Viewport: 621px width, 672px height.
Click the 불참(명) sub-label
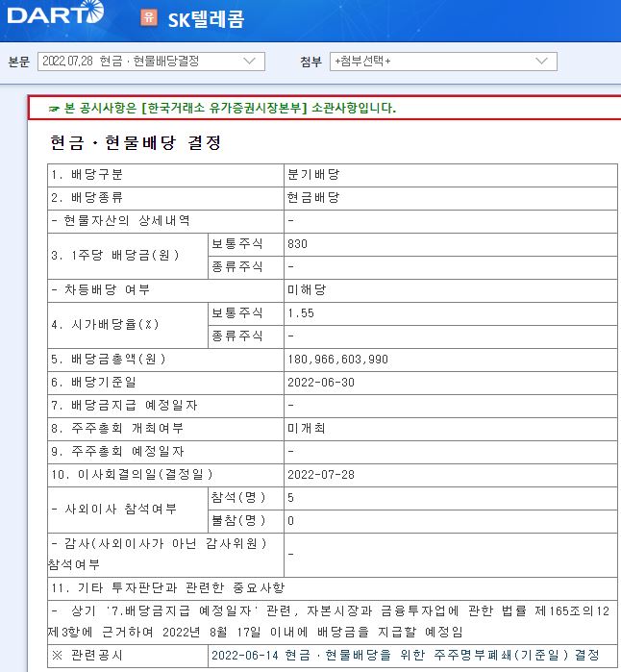238,521
